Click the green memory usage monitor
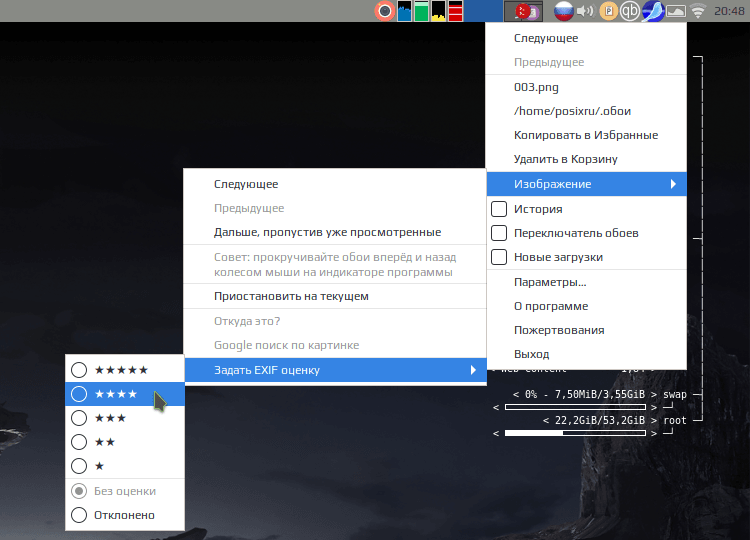Image resolution: width=750 pixels, height=540 pixels. [421, 11]
